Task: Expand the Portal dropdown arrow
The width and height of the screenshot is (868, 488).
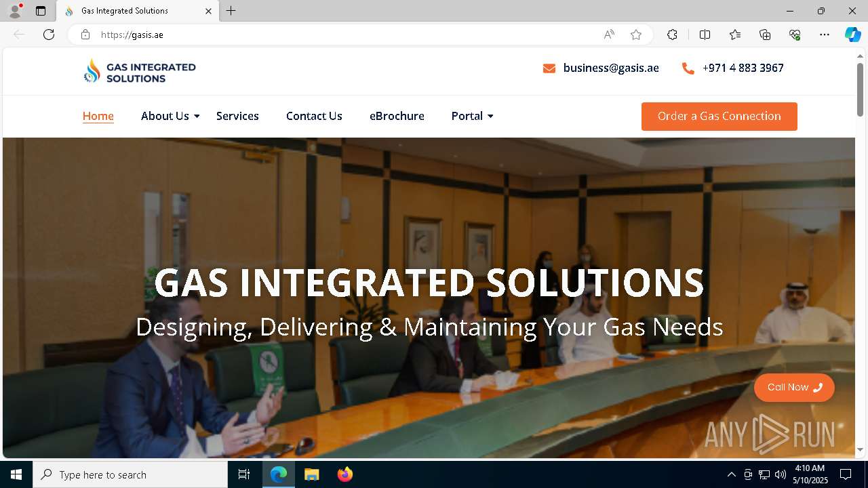Action: click(490, 117)
